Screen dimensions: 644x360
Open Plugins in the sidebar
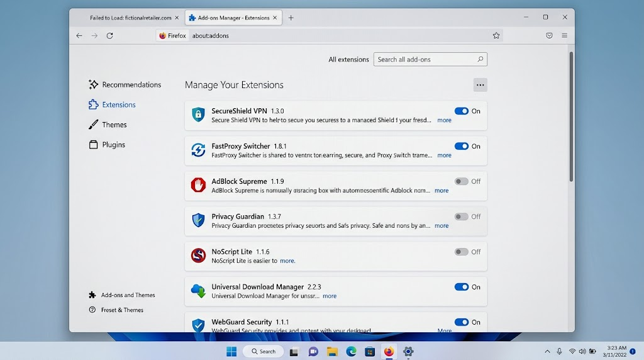[x=107, y=145]
